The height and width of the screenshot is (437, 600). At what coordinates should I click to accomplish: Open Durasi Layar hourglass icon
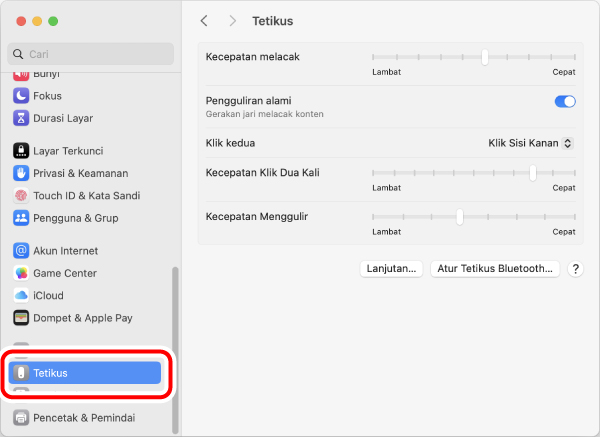[21, 118]
